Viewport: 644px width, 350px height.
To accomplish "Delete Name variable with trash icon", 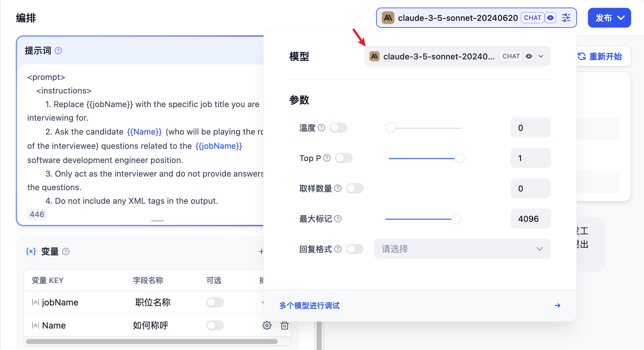I will (285, 325).
